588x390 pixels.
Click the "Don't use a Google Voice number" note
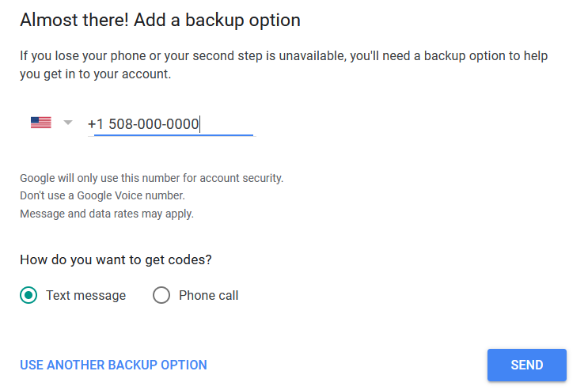102,195
